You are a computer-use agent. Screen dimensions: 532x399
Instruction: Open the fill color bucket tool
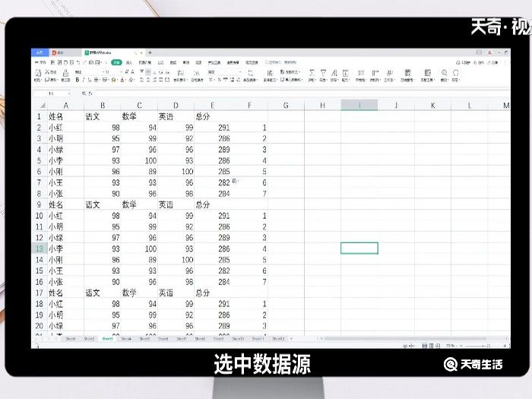114,80
